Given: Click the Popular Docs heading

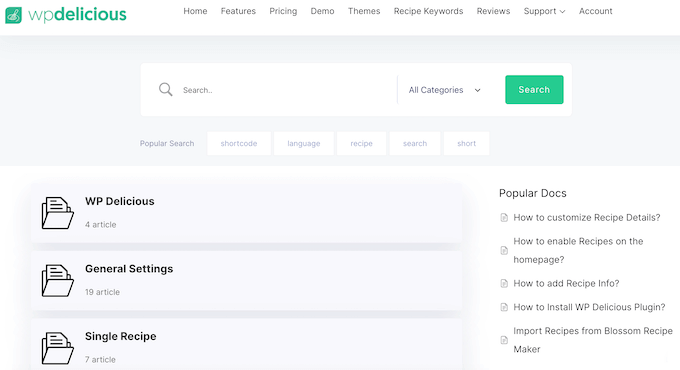Looking at the screenshot, I should click(533, 193).
